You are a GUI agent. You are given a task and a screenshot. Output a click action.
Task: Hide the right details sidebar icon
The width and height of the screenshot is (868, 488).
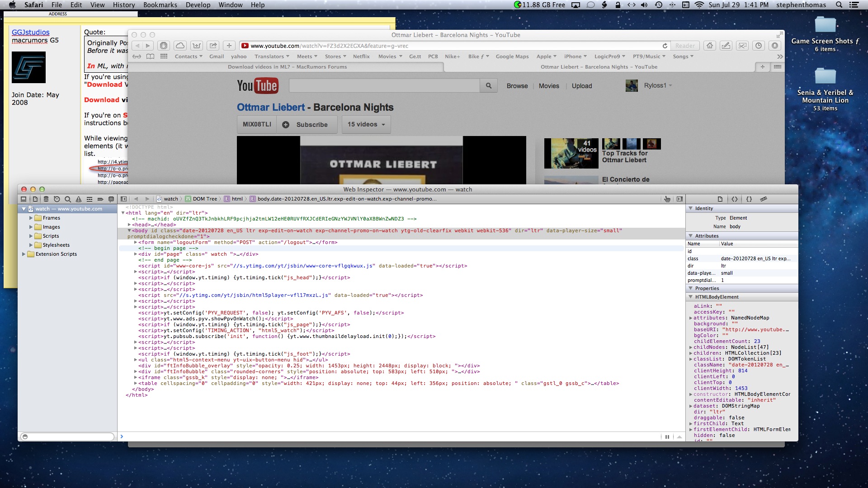tap(679, 199)
